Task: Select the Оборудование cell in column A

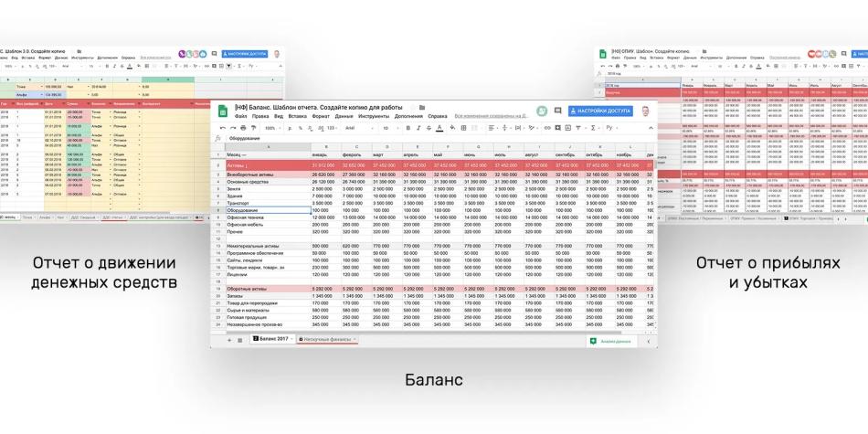Action: (x=267, y=210)
